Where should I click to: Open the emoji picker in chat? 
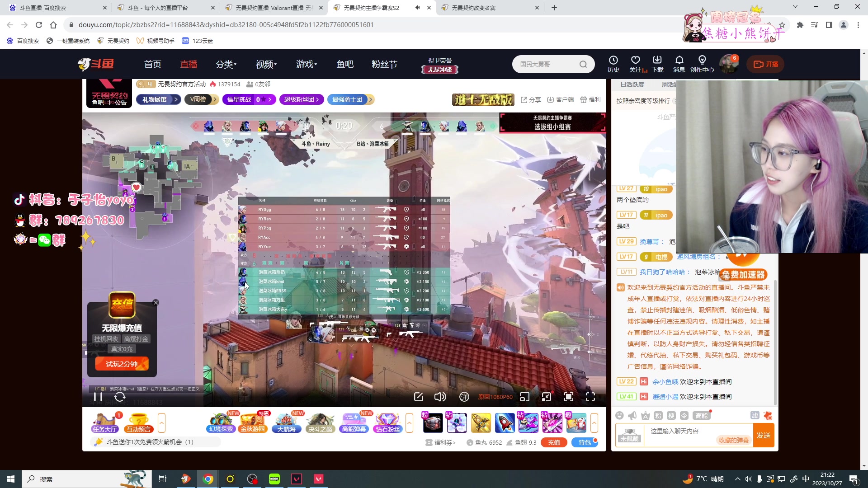(x=619, y=416)
